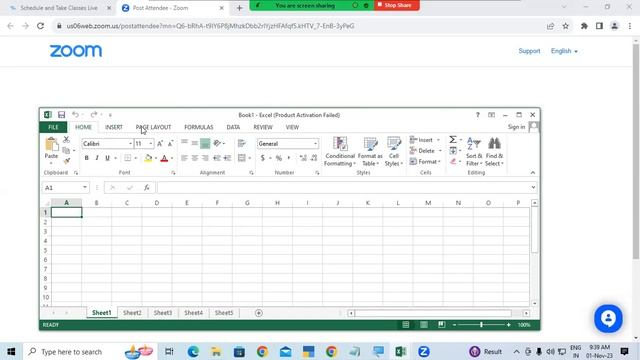The image size is (640, 360).
Task: Click the Zoom floating chat bubble icon
Action: pos(608,318)
